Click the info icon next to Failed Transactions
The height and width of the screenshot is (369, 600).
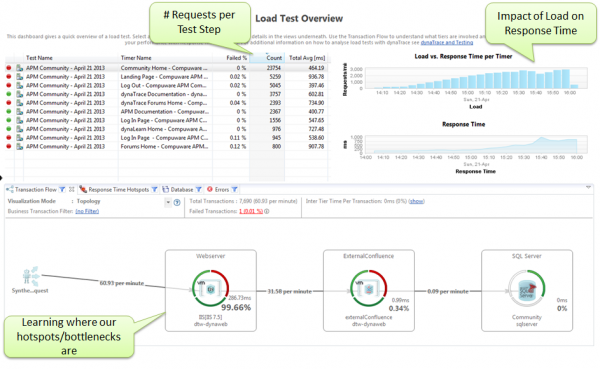(267, 211)
